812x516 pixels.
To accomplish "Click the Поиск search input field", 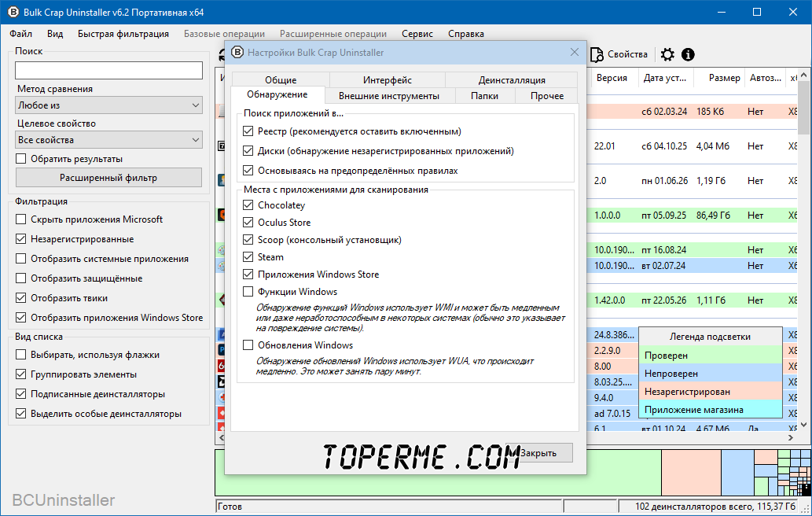I will (108, 71).
